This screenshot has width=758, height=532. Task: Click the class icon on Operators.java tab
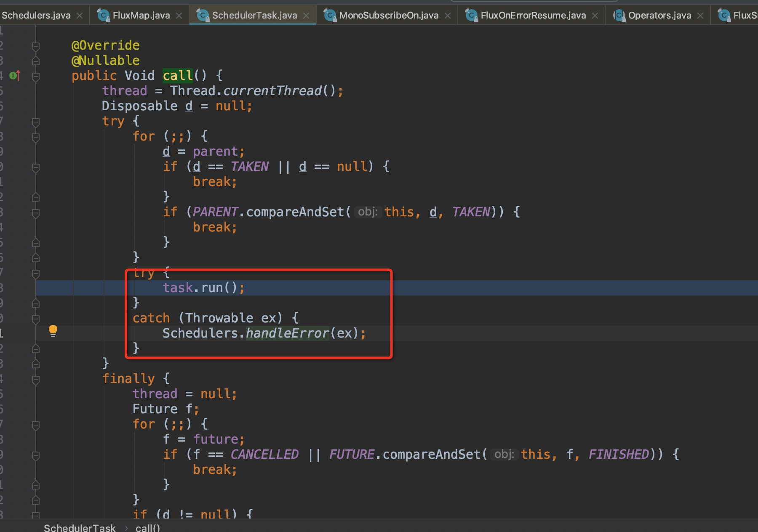(619, 15)
